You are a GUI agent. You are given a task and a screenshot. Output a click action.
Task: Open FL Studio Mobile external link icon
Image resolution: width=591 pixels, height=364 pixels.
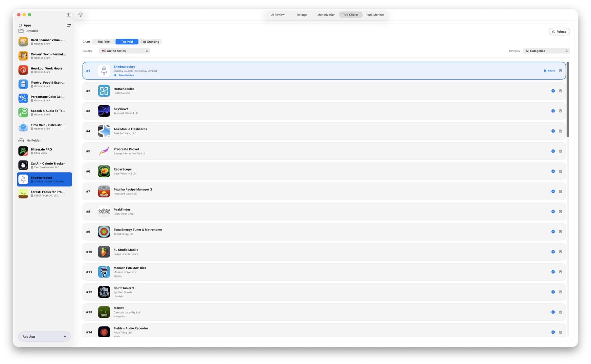[560, 252]
